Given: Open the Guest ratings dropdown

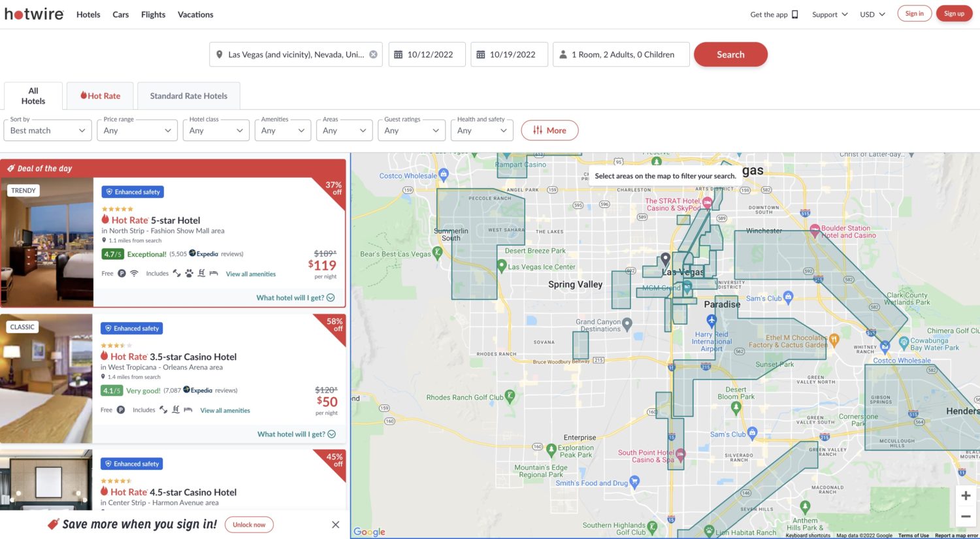Looking at the screenshot, I should coord(412,130).
